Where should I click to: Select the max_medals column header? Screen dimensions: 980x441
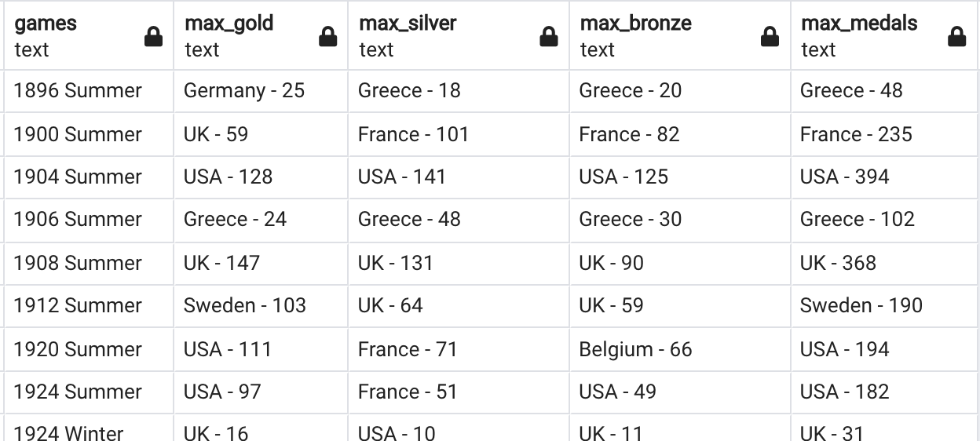[885, 35]
